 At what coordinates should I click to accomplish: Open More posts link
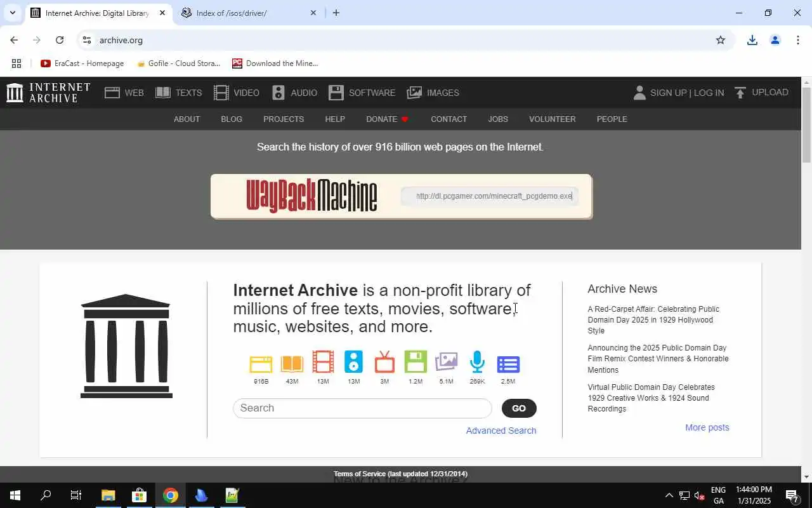coord(707,427)
